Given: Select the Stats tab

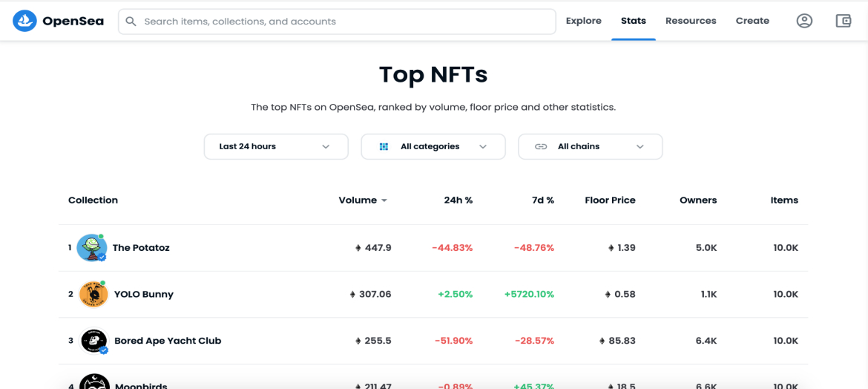Looking at the screenshot, I should coord(634,21).
